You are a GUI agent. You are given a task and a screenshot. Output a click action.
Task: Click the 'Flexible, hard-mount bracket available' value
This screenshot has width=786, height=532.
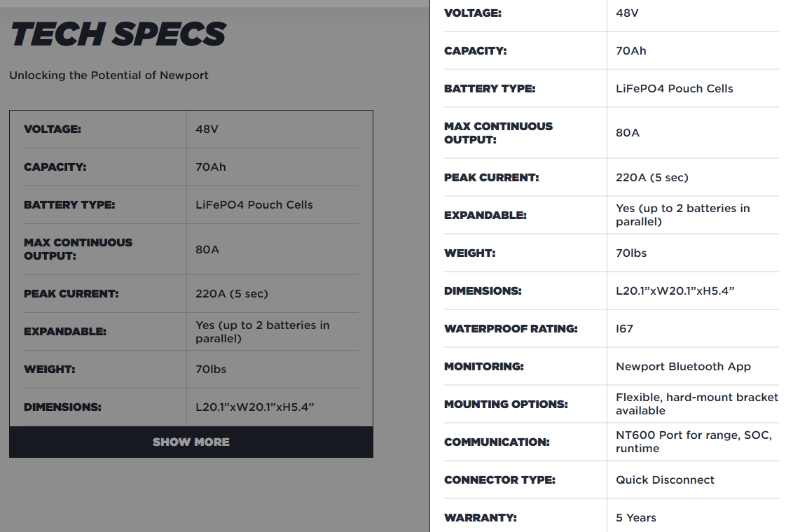(x=696, y=404)
